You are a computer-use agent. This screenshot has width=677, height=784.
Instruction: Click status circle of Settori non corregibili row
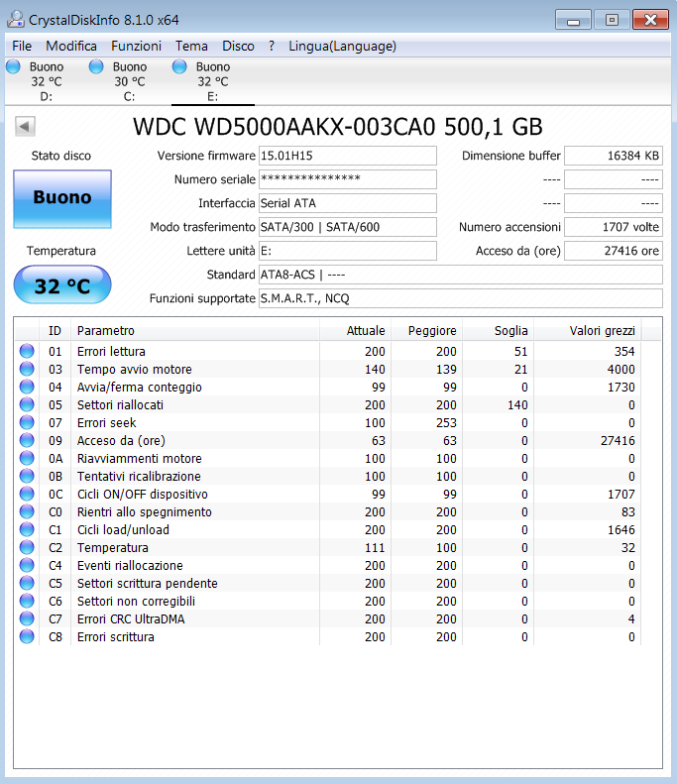(x=27, y=601)
